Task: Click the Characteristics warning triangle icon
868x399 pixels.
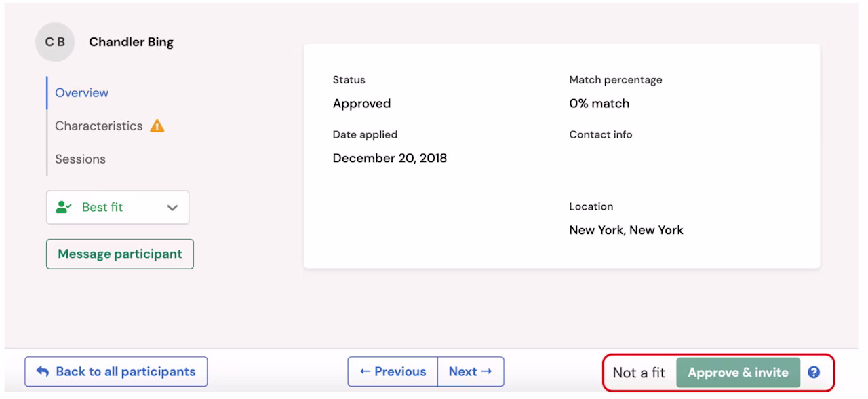Action: pos(157,126)
